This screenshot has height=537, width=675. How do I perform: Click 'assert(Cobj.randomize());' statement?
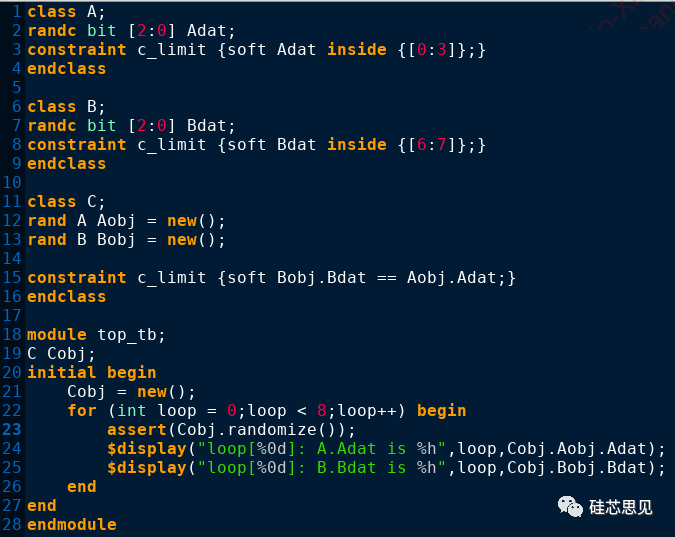232,430
